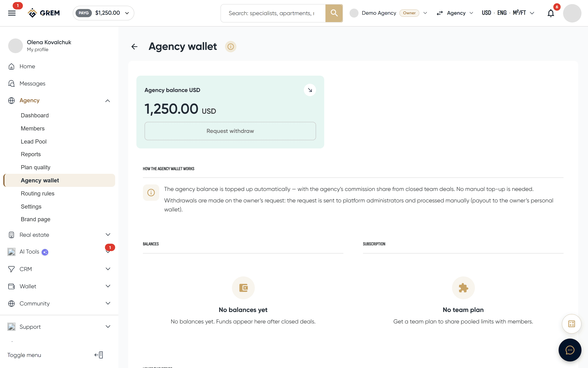
Task: Open agency Settings item
Action: (31, 206)
